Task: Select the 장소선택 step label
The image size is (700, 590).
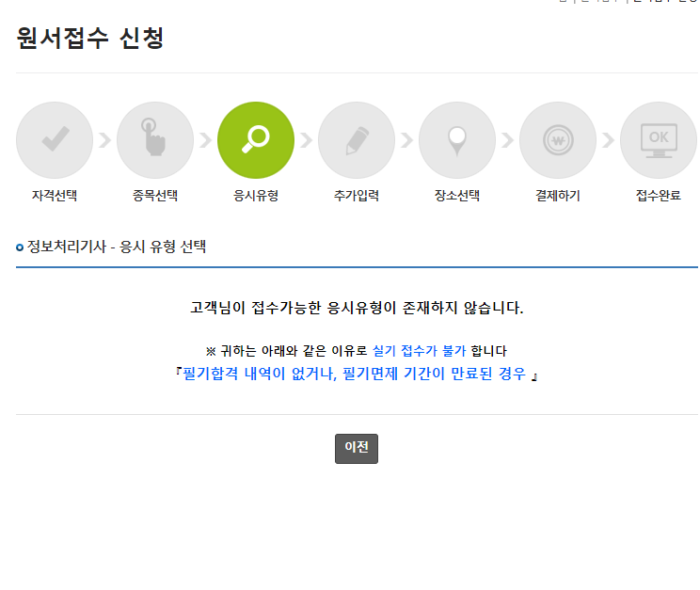Action: [457, 196]
